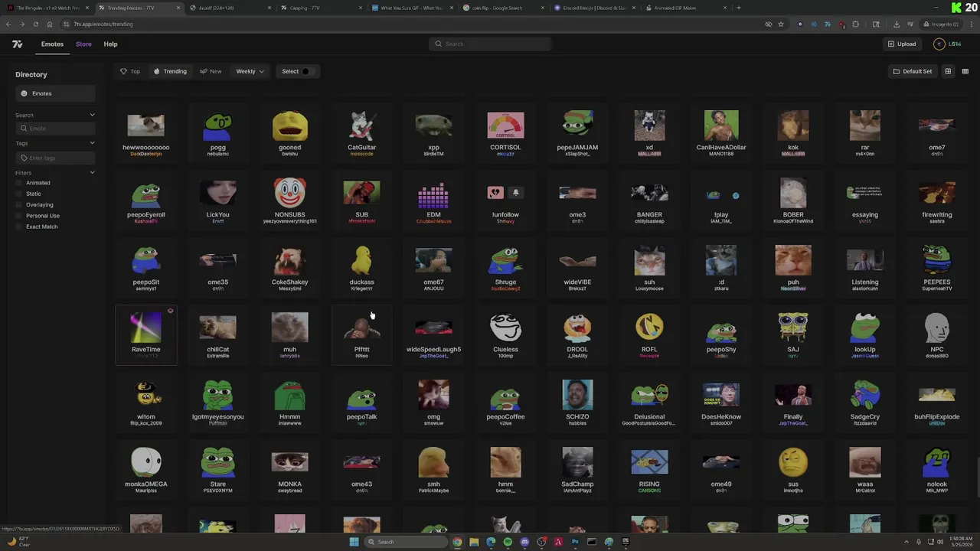Open the duckass emote card
This screenshot has width=980, height=551.
click(x=361, y=267)
